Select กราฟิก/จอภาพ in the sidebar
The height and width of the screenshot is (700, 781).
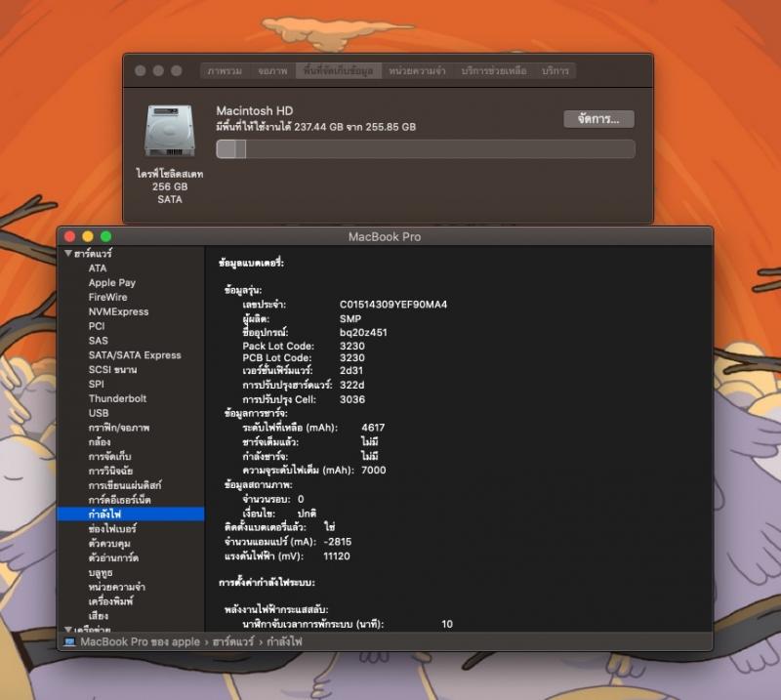click(119, 428)
